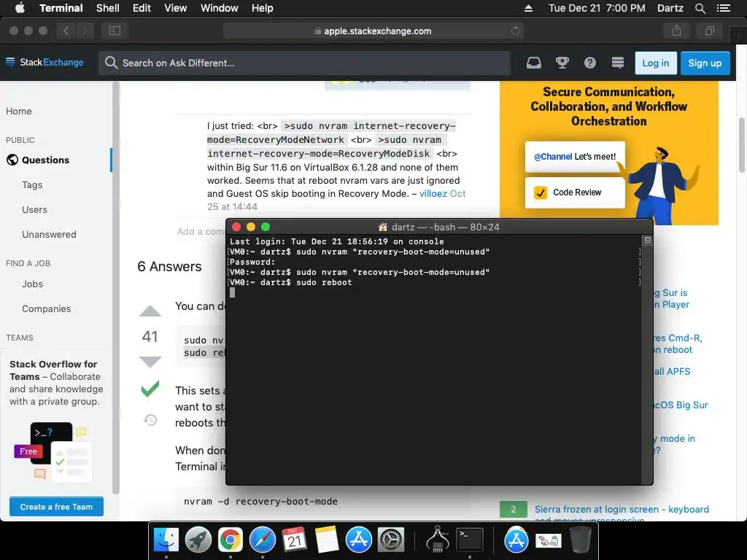The width and height of the screenshot is (747, 560).
Task: Select Questions in left sidebar
Action: pos(45,160)
